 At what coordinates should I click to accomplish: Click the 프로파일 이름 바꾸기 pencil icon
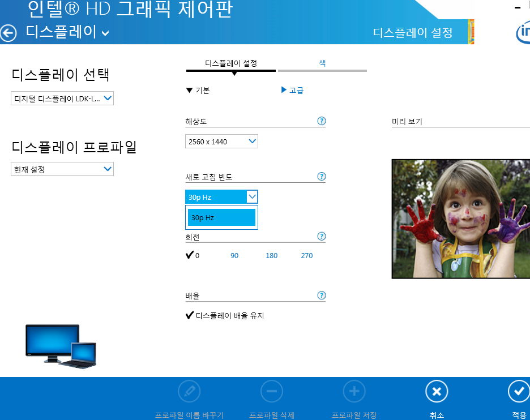click(189, 391)
